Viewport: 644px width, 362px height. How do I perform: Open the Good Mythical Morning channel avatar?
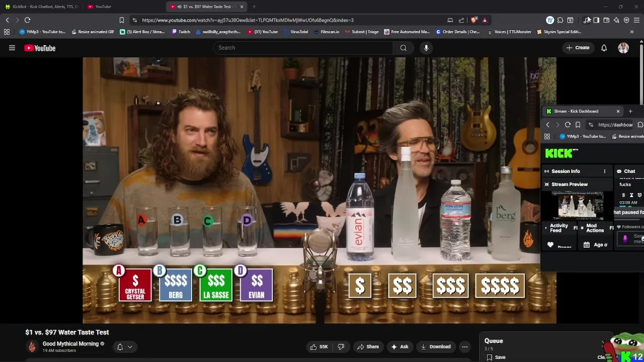32,346
